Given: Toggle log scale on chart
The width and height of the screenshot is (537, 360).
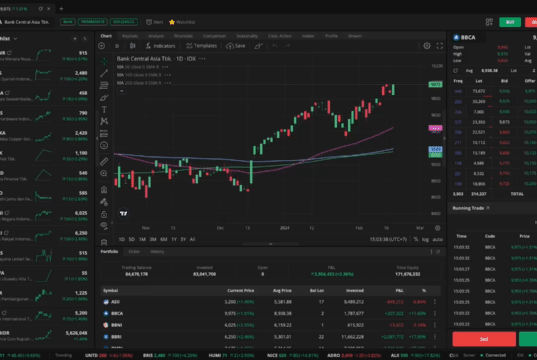Looking at the screenshot, I should [425, 239].
